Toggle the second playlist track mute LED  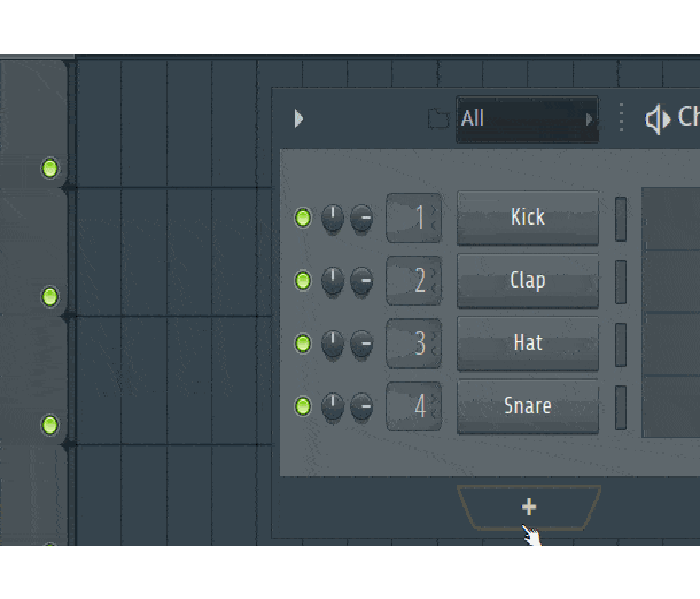[50, 297]
